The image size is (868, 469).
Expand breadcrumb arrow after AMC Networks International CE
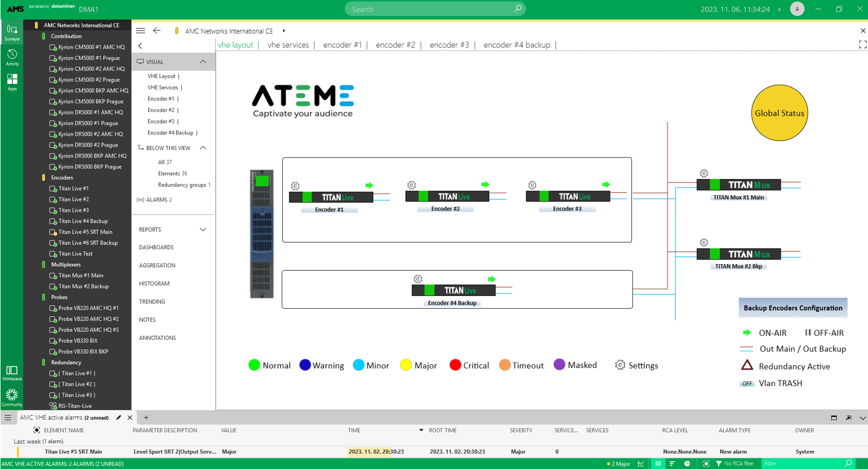coord(284,31)
